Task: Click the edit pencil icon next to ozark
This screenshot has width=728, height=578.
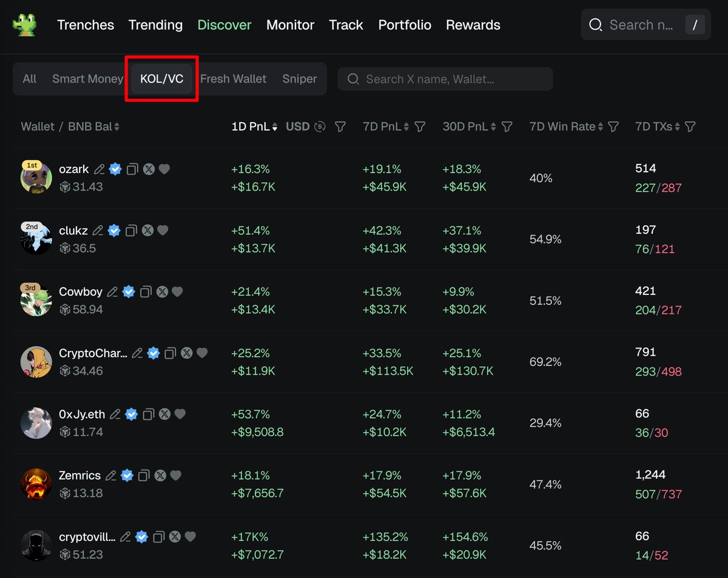Action: pyautogui.click(x=99, y=169)
